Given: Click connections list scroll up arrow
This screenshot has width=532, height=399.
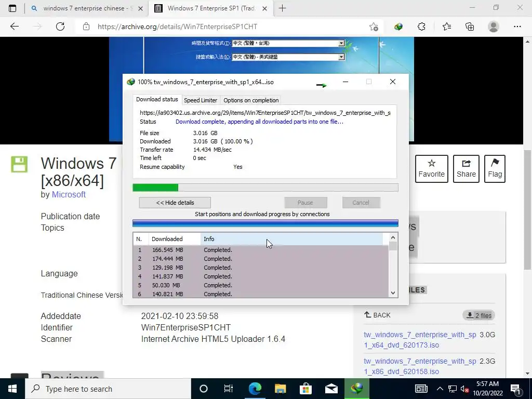Looking at the screenshot, I should click(393, 237).
